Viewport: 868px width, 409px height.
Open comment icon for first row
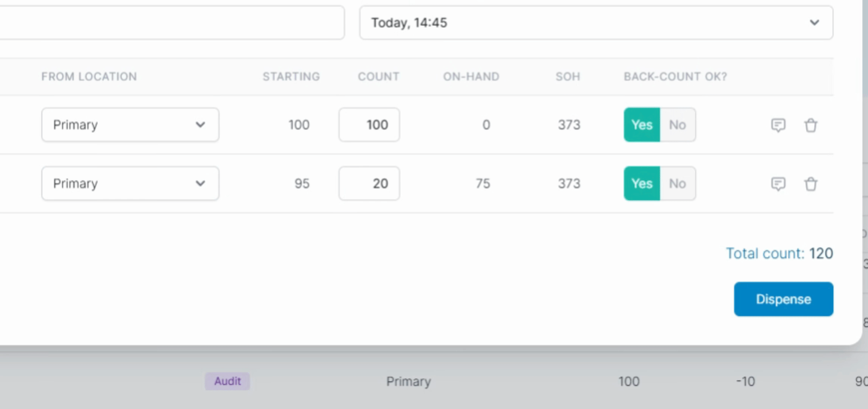[x=778, y=125]
